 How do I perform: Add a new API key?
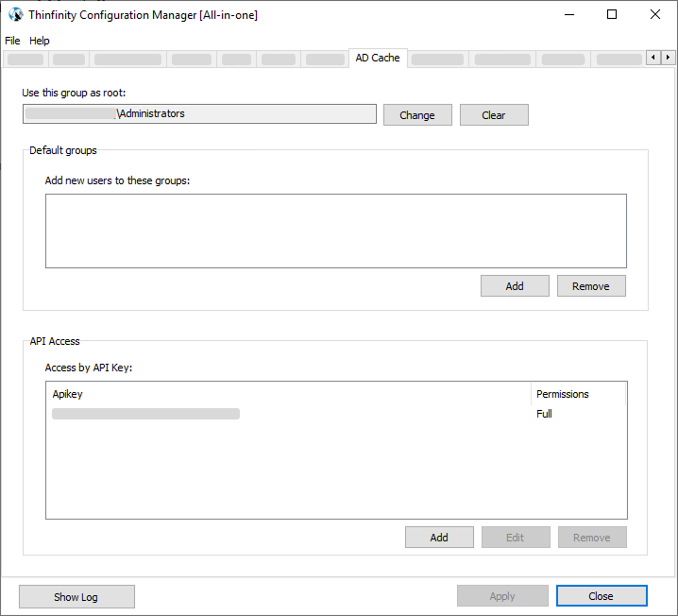439,538
